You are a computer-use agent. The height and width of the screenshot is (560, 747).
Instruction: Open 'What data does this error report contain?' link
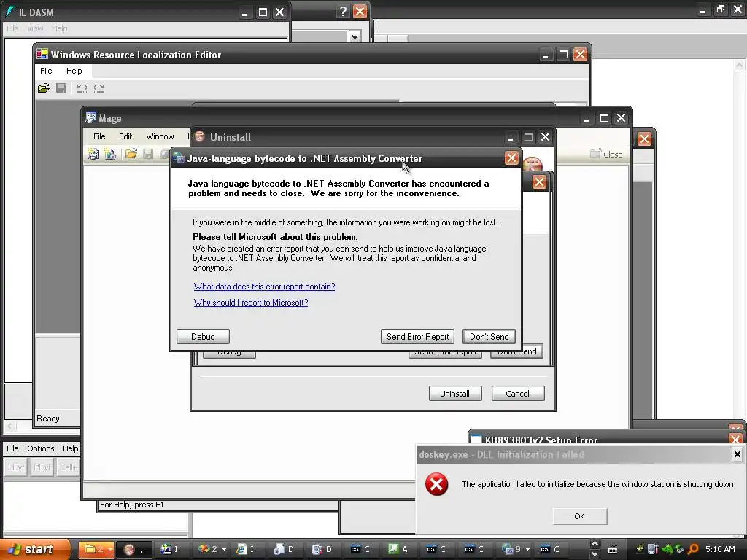pos(264,286)
